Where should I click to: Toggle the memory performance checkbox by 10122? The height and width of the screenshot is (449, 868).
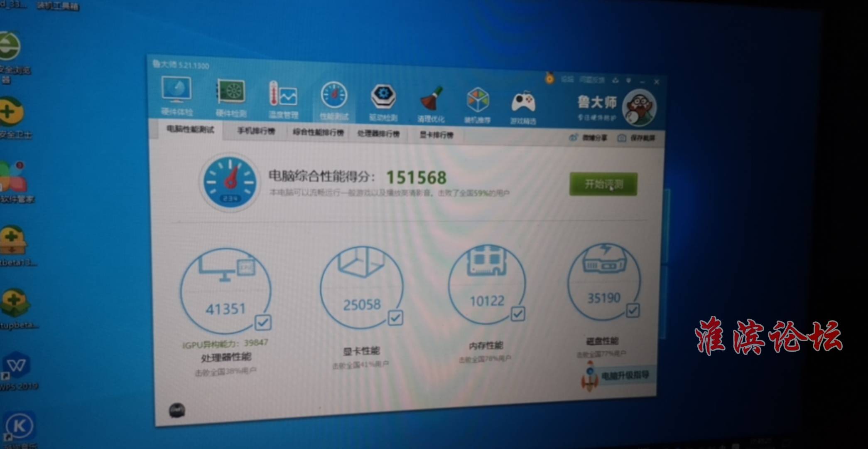pos(518,314)
